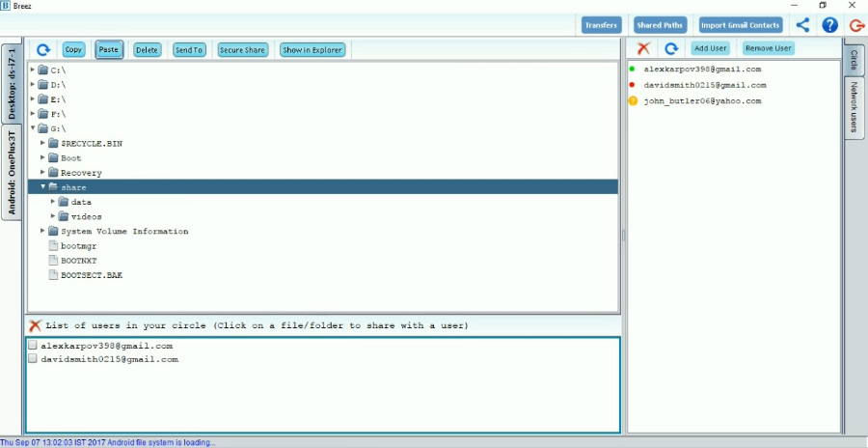
Task: Open the Transfers view
Action: (601, 25)
